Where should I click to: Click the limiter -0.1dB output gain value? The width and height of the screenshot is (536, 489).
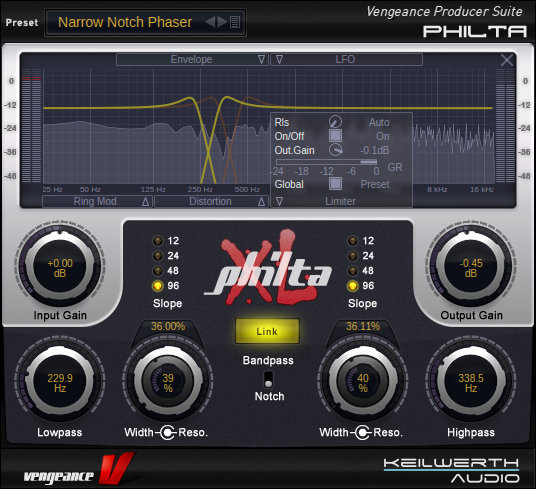tap(374, 150)
